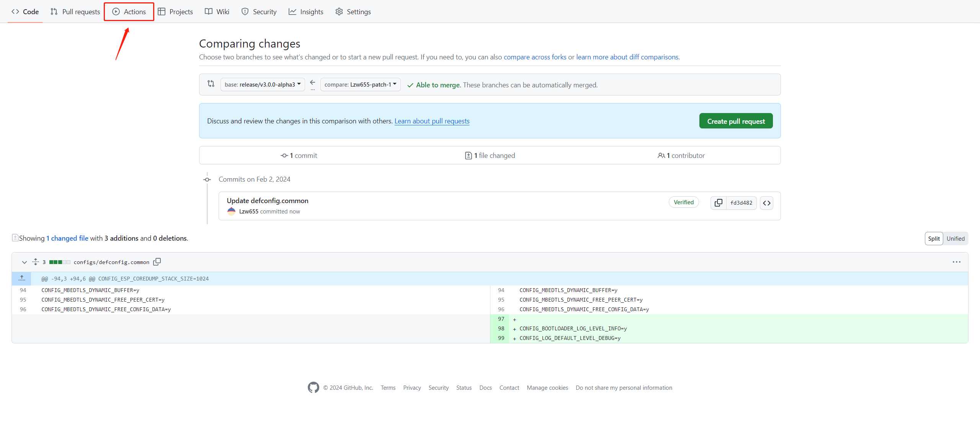980x448 pixels.
Task: Switch diff view to Unified
Action: tap(955, 239)
